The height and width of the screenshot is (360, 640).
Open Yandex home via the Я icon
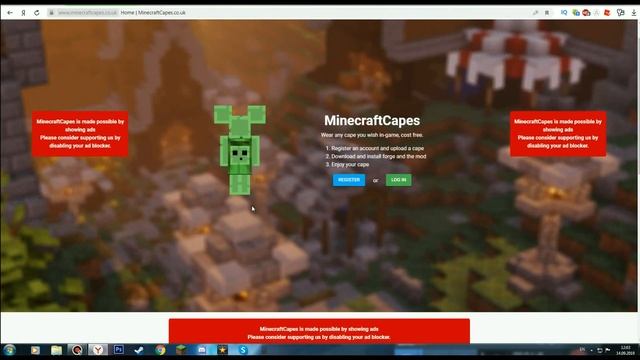point(23,13)
